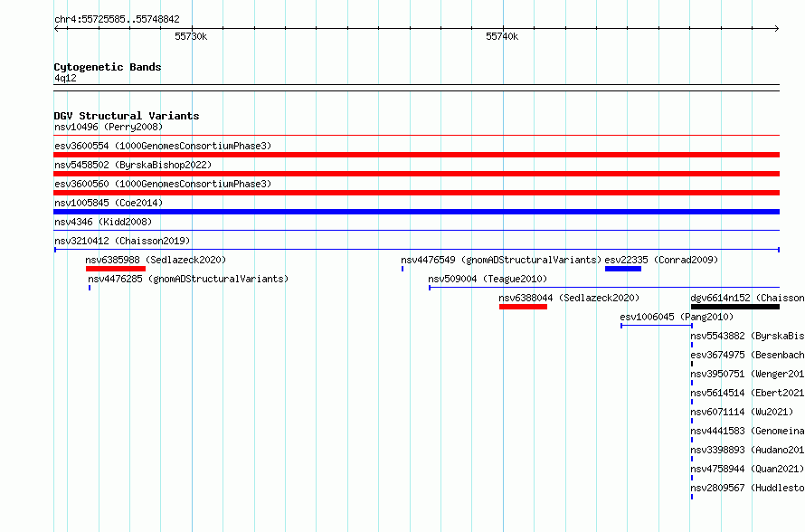
Task: Open nsv509004 (Teague2010) variant label
Action: tap(488, 279)
